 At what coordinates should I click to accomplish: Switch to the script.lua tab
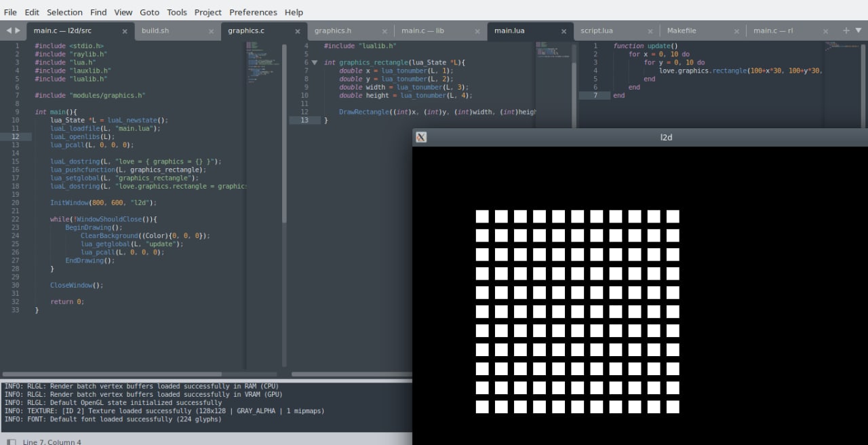(596, 31)
